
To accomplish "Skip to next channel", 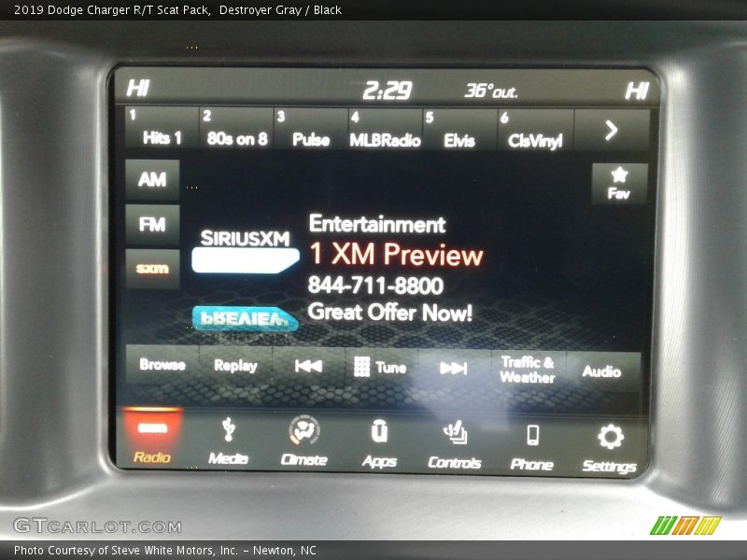I will 453,368.
